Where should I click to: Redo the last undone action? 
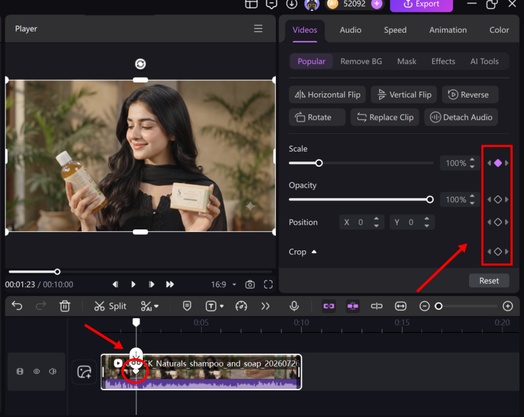(41, 306)
